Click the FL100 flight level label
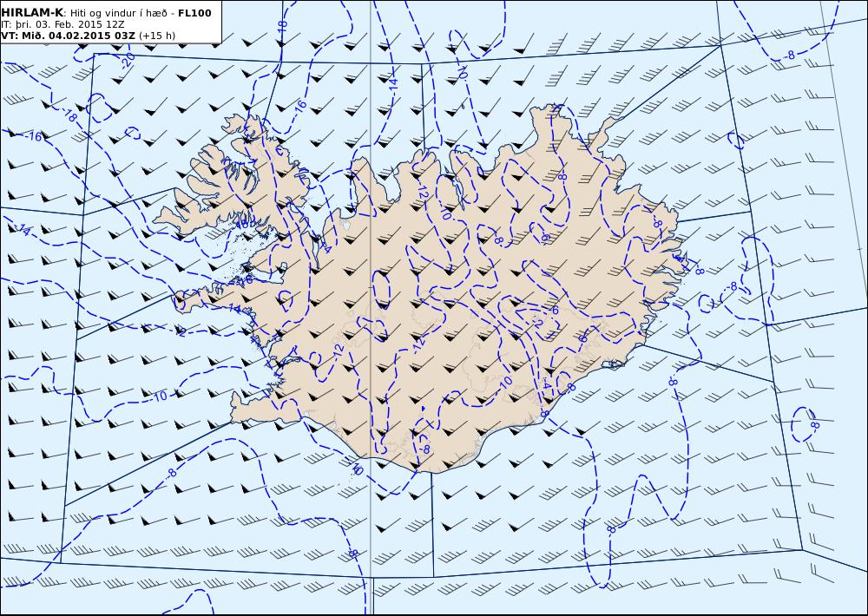This screenshot has height=616, width=868. click(194, 13)
